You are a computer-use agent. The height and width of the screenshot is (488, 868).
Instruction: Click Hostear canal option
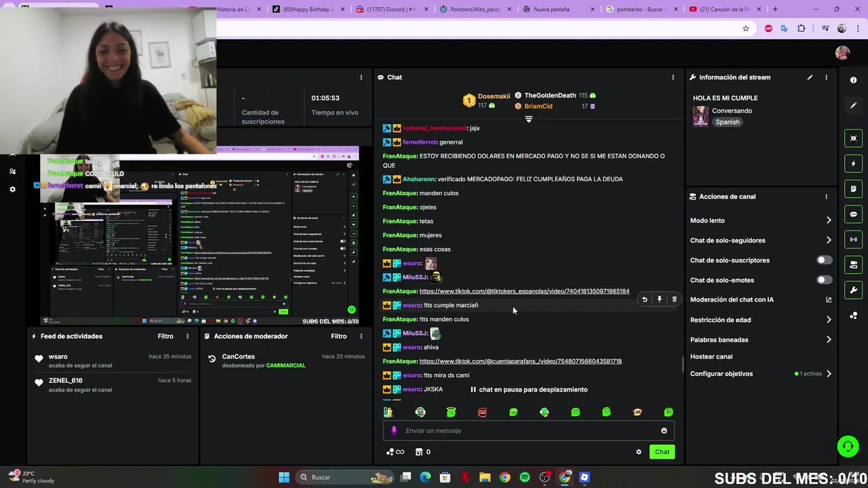[x=711, y=357]
